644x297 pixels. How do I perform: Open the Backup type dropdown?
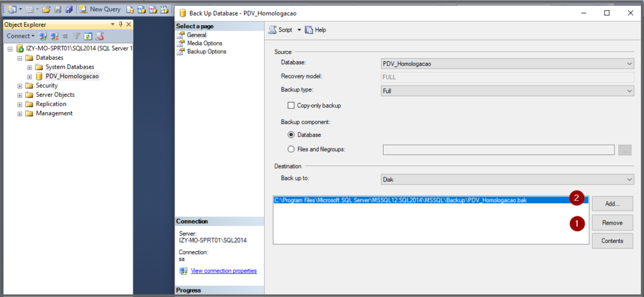[x=508, y=91]
